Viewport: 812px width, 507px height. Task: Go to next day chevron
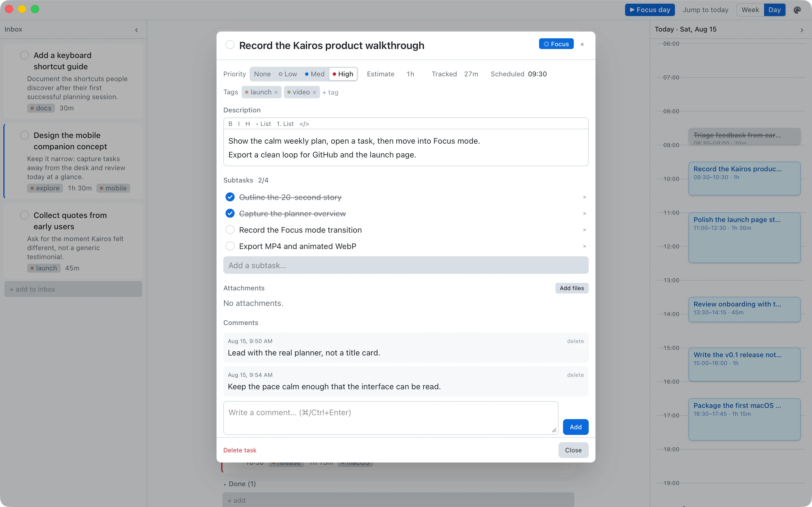[802, 30]
